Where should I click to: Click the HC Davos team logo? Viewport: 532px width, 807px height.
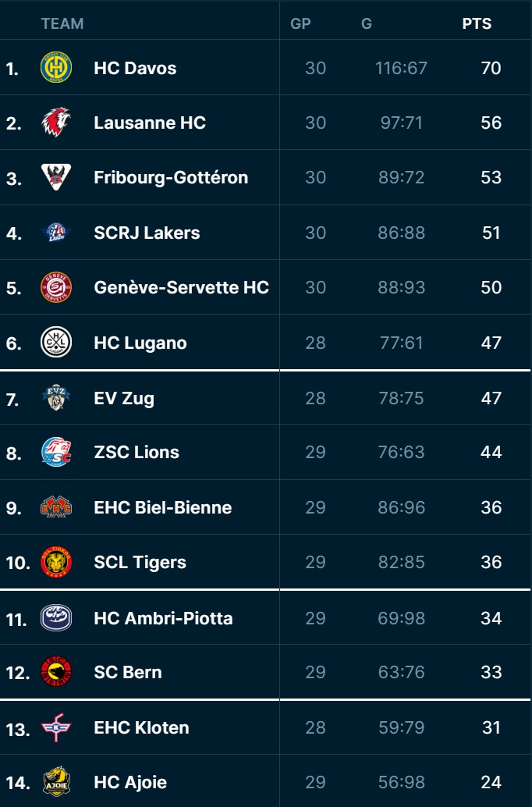pyautogui.click(x=56, y=68)
